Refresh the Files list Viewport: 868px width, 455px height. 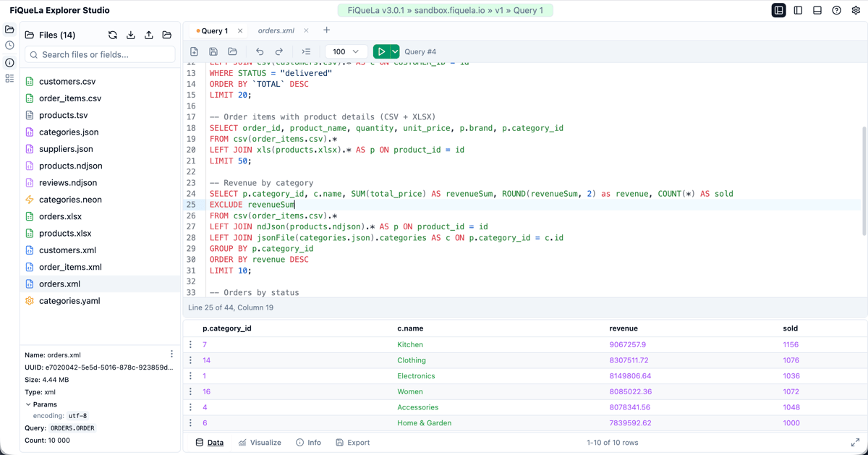113,35
